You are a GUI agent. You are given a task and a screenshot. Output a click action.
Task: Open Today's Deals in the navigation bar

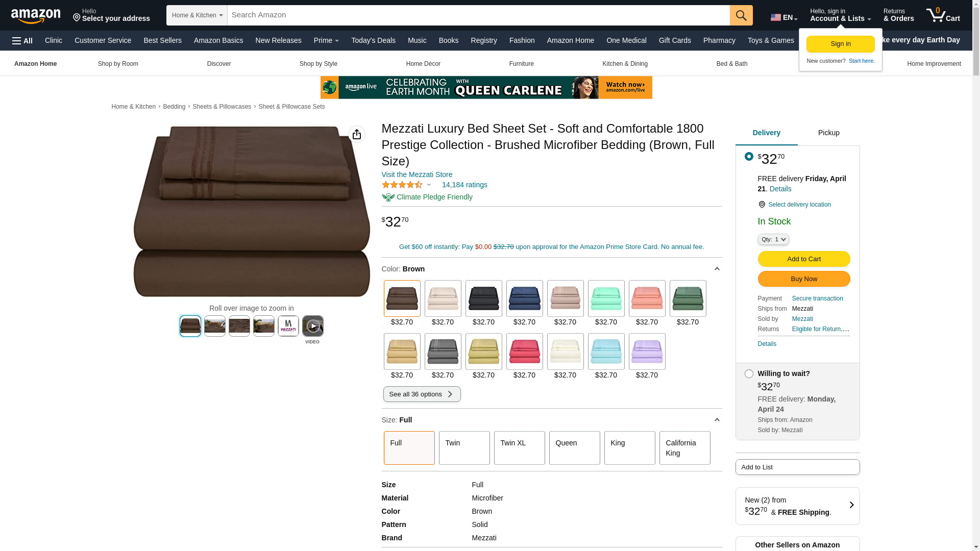click(373, 40)
